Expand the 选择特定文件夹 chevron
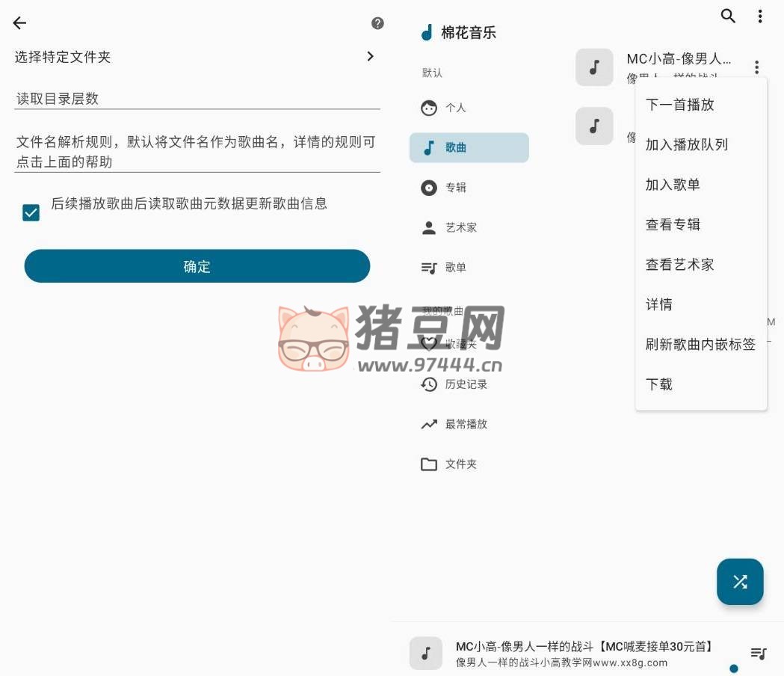The height and width of the screenshot is (676, 784). [371, 57]
